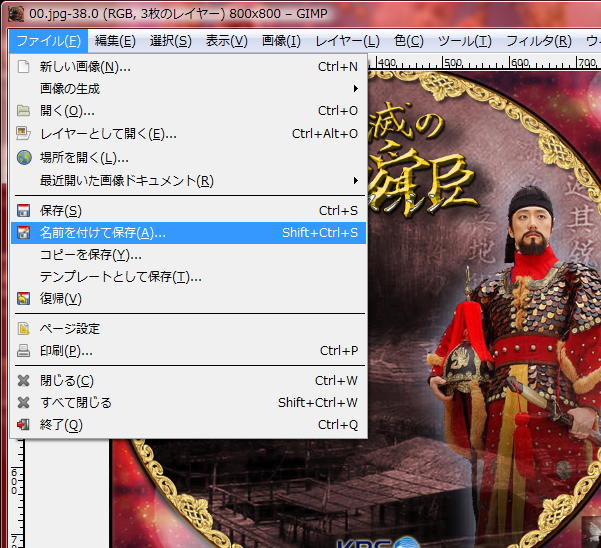This screenshot has width=601, height=548.
Task: Click the revert icon
Action: 23,299
